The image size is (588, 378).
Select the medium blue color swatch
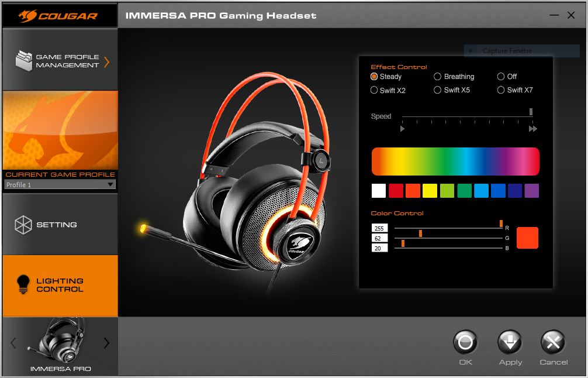tap(498, 191)
